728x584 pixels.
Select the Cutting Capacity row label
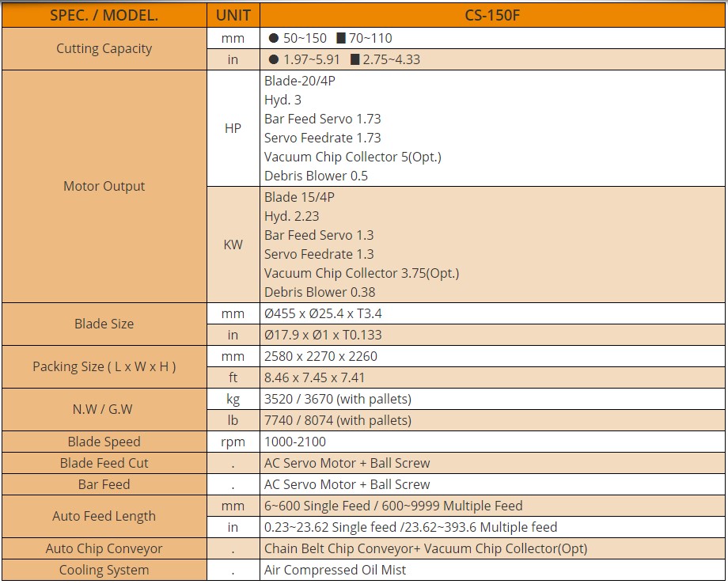(x=104, y=48)
